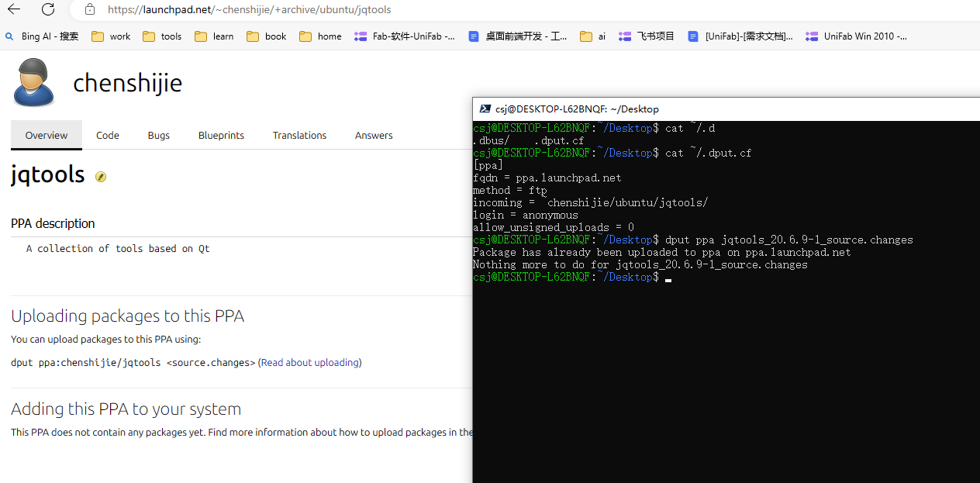The height and width of the screenshot is (483, 980).
Task: Switch to the Bugs tab
Action: click(x=159, y=135)
